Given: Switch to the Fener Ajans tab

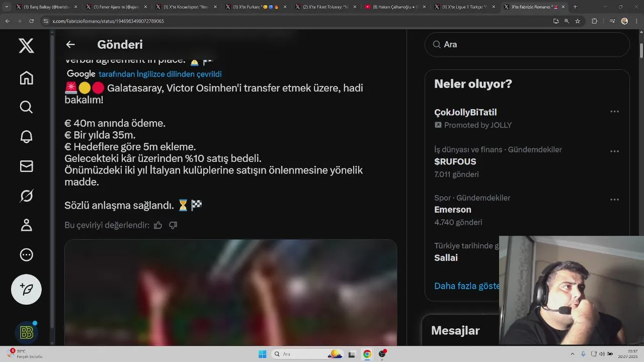Looking at the screenshot, I should click(x=115, y=7).
